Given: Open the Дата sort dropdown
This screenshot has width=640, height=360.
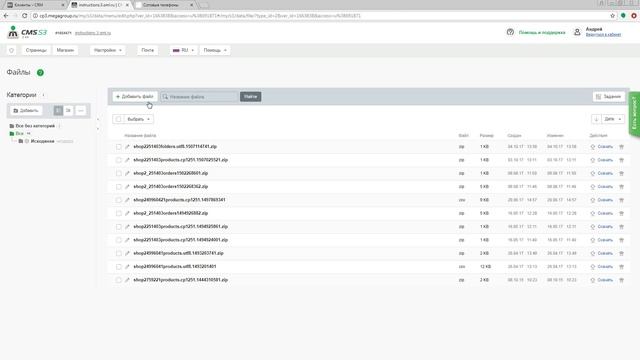Looking at the screenshot, I should 613,119.
